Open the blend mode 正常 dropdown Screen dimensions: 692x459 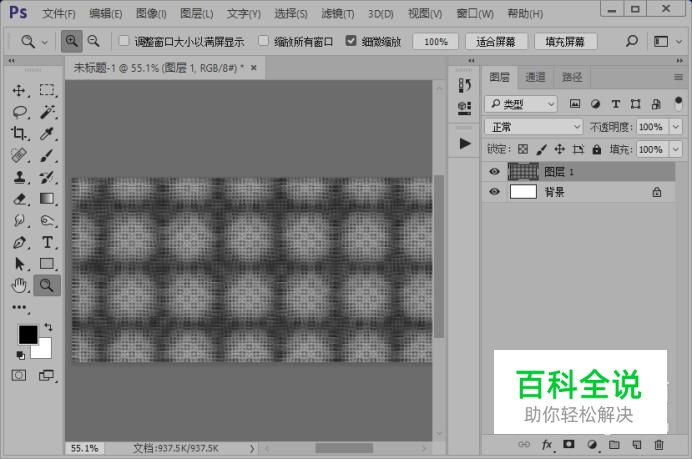click(534, 127)
